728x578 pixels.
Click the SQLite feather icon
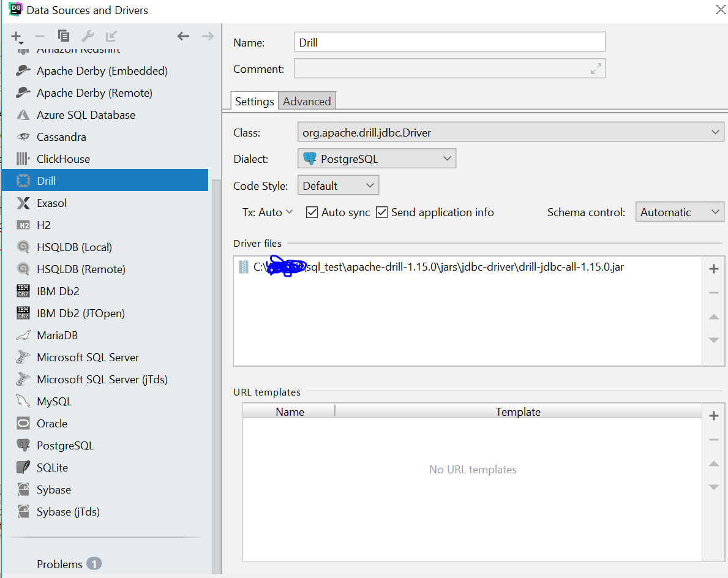coord(23,467)
